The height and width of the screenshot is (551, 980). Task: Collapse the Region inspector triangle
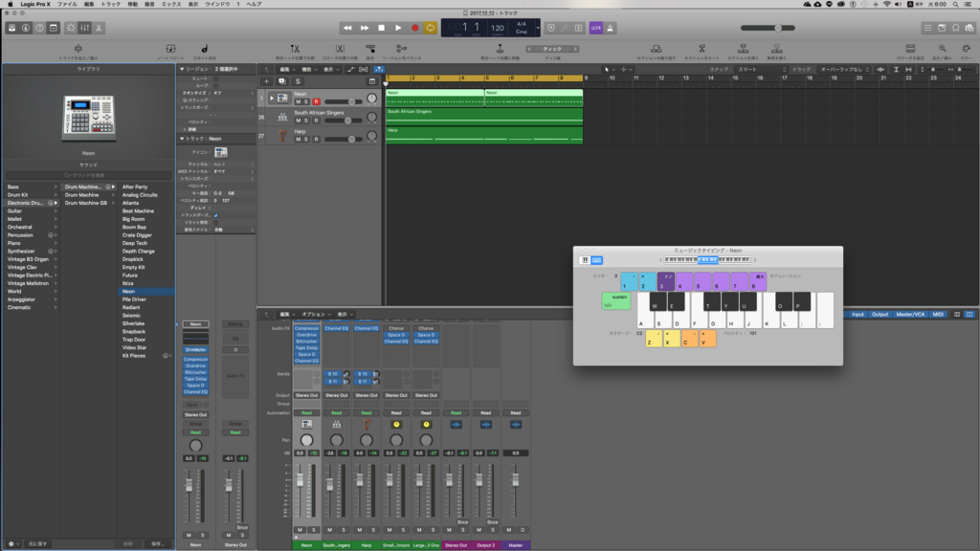(x=182, y=69)
